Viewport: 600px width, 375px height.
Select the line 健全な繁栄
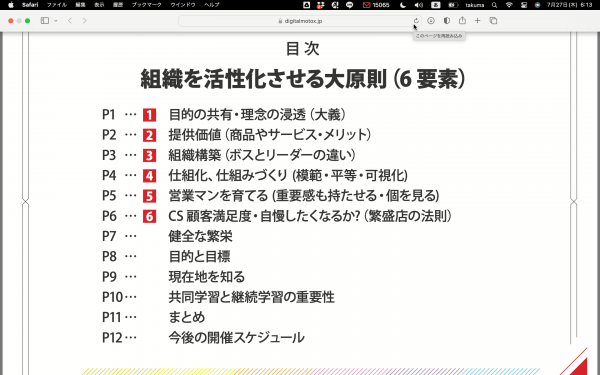click(x=201, y=236)
